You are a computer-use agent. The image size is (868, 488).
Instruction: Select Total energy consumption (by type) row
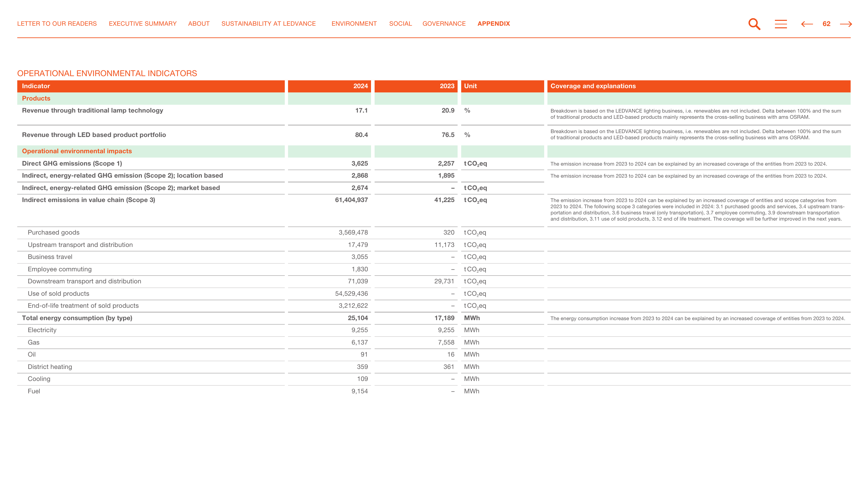click(x=434, y=318)
